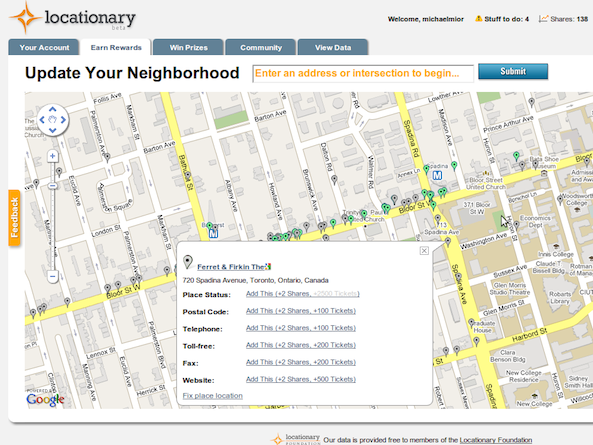Screen dimensions: 593x445
Task: Select the gray marker near Graduate House
Action: [471, 323]
